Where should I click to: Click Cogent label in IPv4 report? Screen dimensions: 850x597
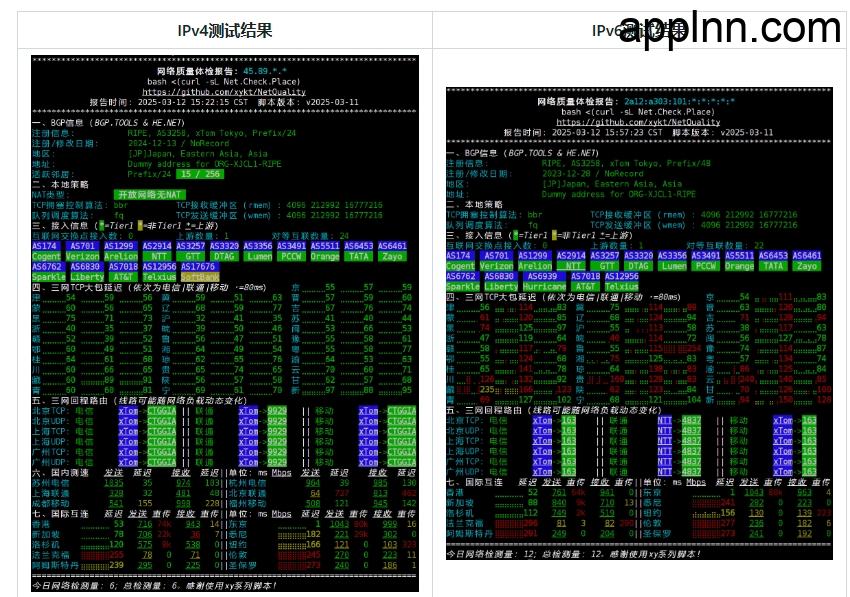coord(46,256)
